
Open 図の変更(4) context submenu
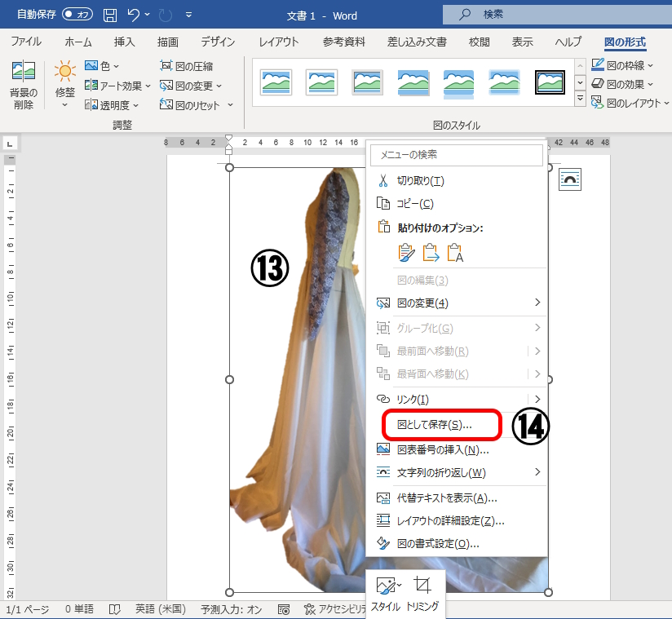click(457, 303)
